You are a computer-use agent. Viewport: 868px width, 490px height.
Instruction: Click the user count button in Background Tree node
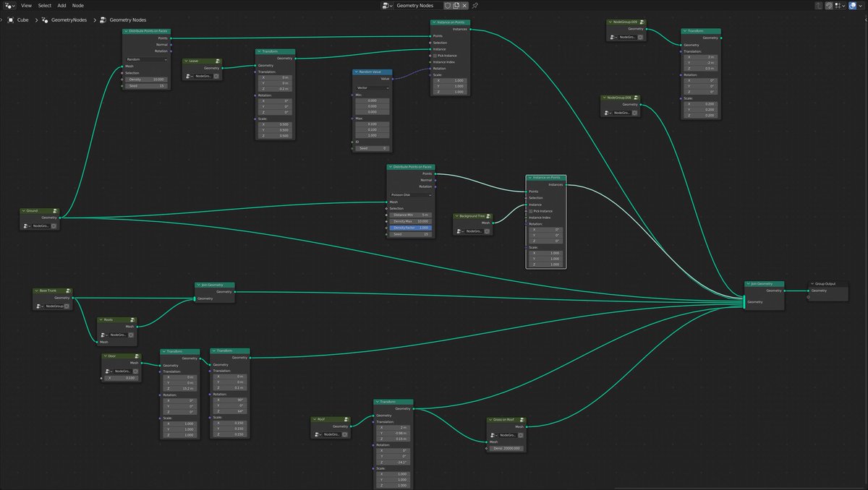tap(487, 231)
